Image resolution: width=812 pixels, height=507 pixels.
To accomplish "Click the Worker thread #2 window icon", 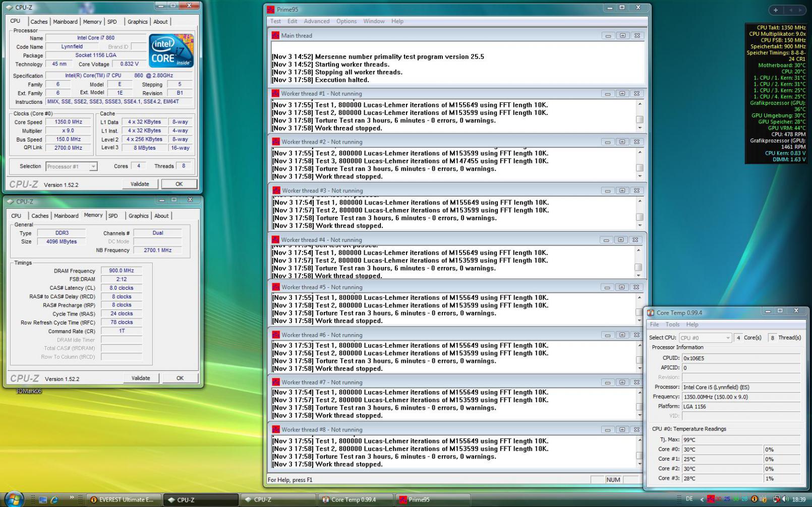I will [x=276, y=142].
